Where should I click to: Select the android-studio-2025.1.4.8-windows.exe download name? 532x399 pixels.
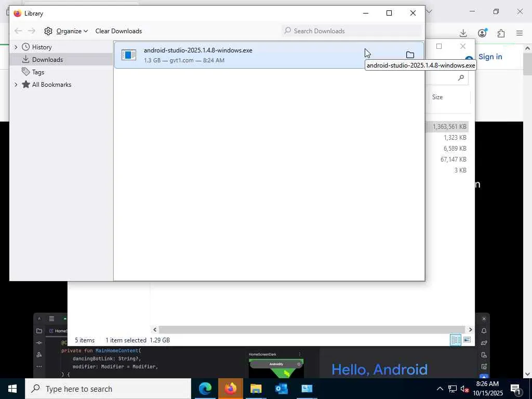[x=198, y=50]
